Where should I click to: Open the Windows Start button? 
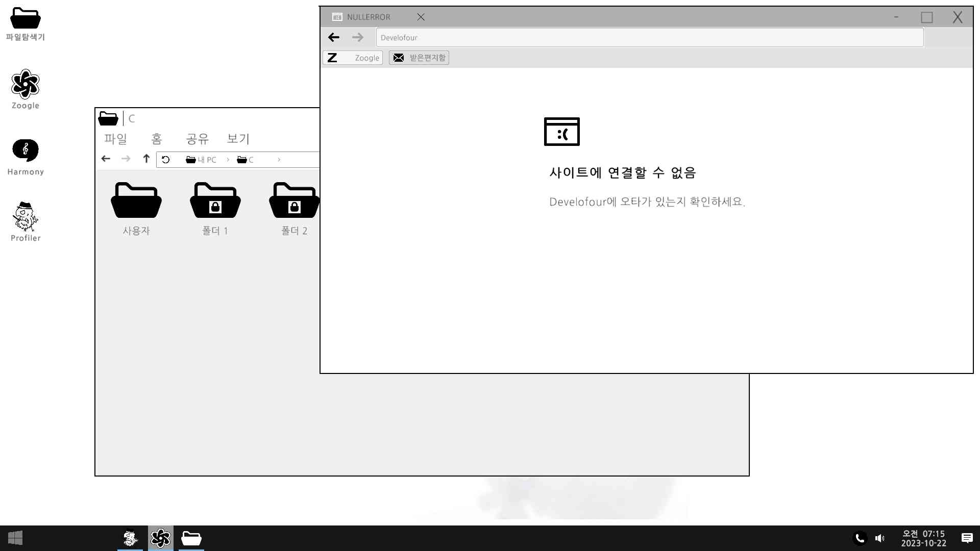[15, 538]
